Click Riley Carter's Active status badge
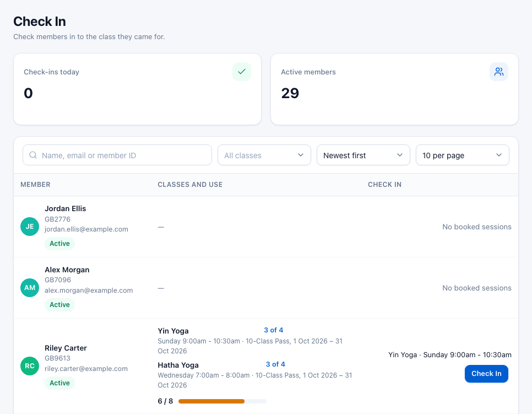Screen dimensions: 532x414 (x=59, y=383)
